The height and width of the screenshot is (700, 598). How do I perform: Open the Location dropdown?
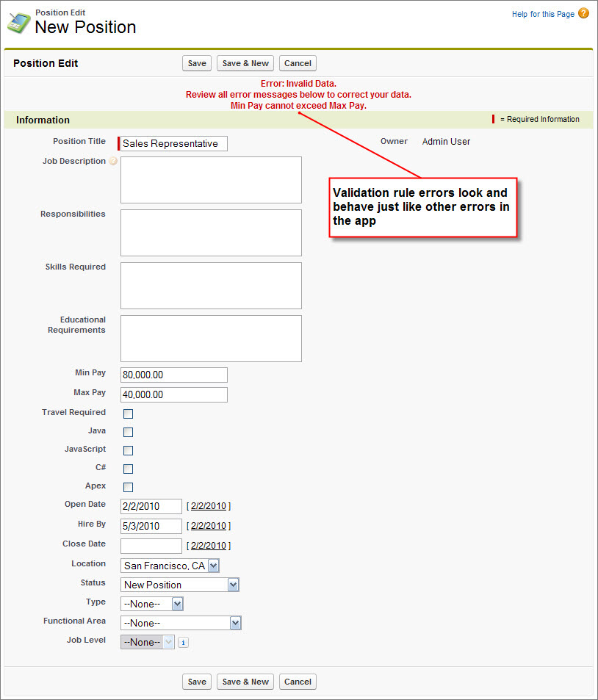click(x=170, y=566)
